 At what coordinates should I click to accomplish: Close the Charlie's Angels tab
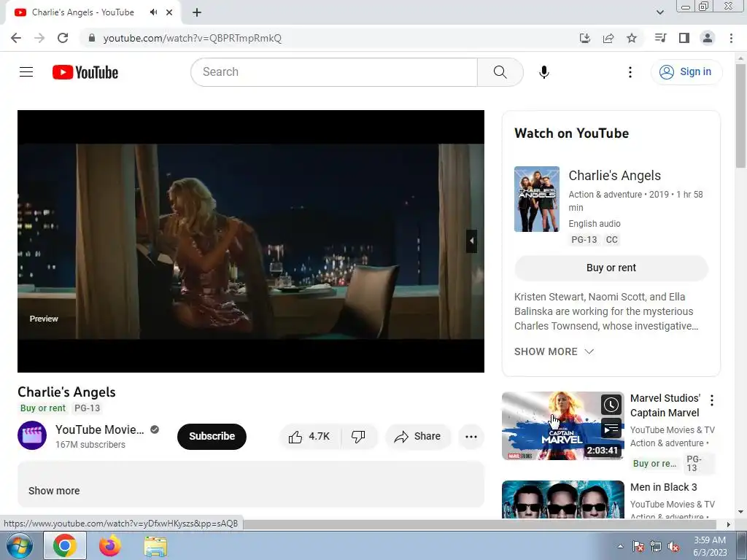click(x=169, y=12)
